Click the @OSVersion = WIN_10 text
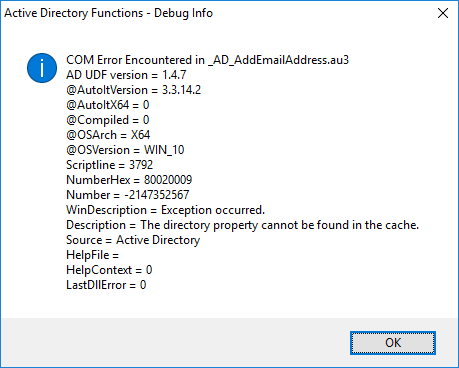The height and width of the screenshot is (368, 459). tap(125, 150)
